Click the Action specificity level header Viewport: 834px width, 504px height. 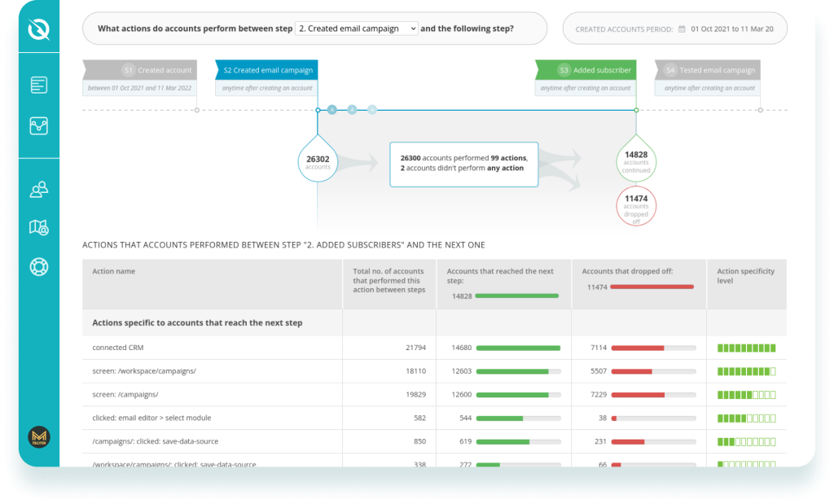pos(747,284)
